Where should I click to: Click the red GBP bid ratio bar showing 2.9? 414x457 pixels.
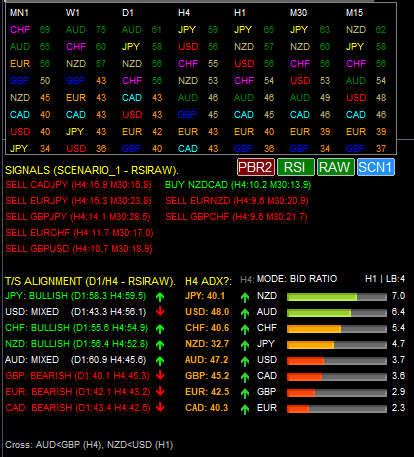coord(337,393)
